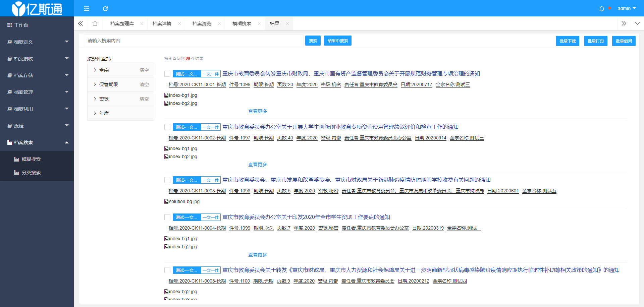Close the 档案整理库 tab
Image resolution: width=644 pixels, height=307 pixels.
pos(142,23)
